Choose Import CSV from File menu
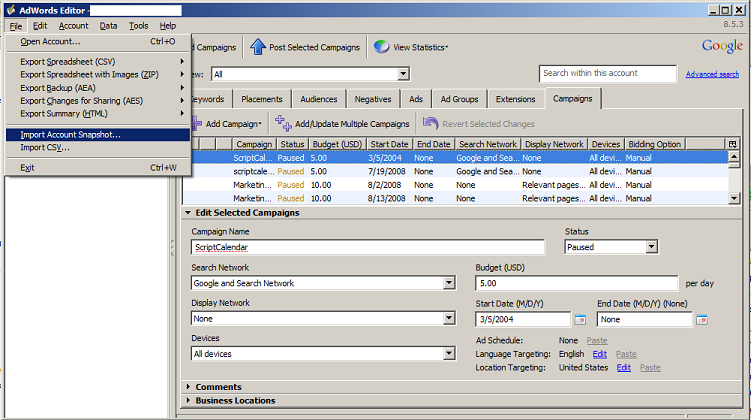The height and width of the screenshot is (420, 751). click(x=98, y=148)
